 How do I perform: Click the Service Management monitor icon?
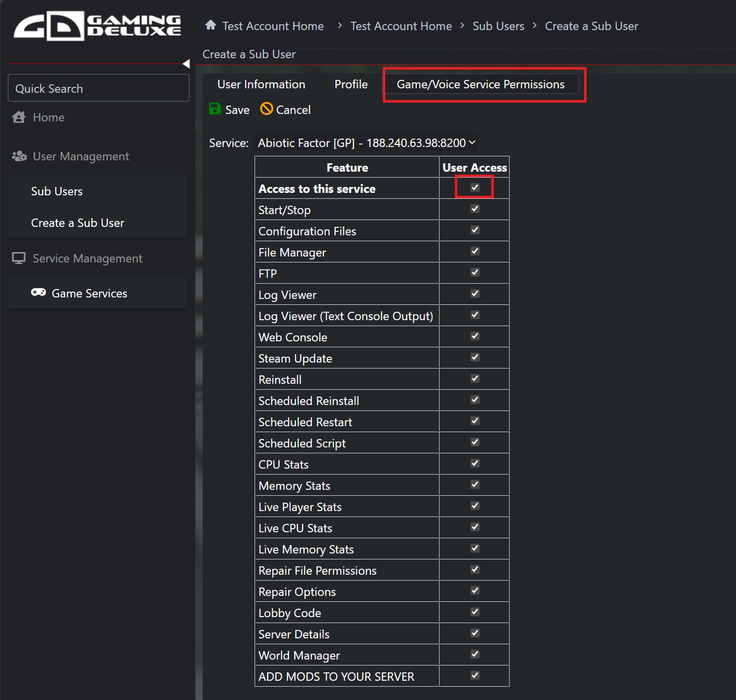[19, 258]
